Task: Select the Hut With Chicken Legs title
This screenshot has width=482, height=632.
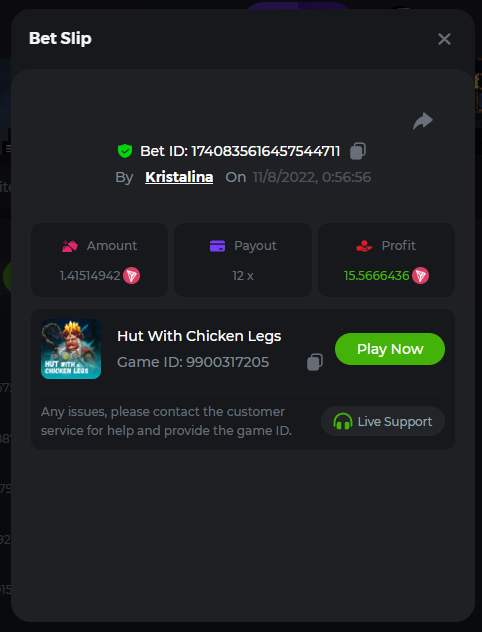Action: (x=199, y=336)
